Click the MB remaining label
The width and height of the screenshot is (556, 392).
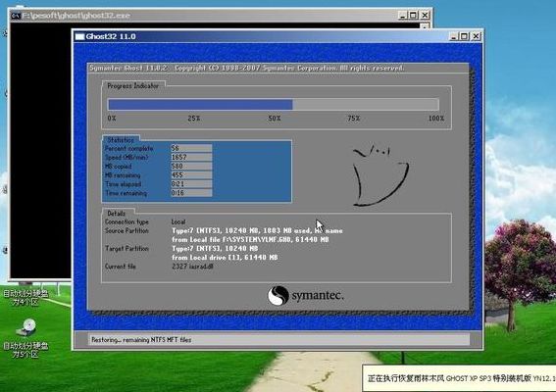pos(123,175)
